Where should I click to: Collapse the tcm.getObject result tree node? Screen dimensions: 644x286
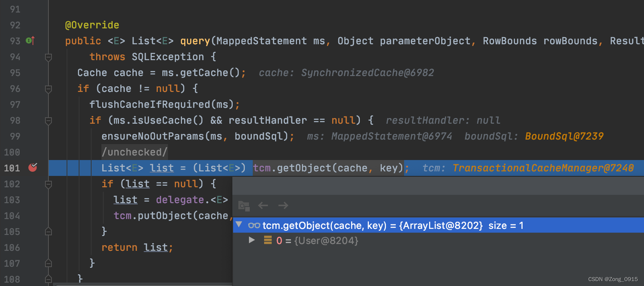click(x=239, y=225)
